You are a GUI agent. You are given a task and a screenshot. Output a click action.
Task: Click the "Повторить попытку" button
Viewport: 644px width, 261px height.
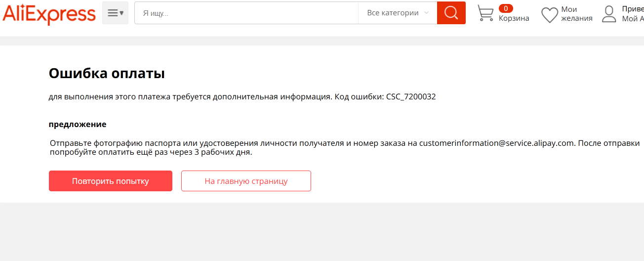pos(111,181)
